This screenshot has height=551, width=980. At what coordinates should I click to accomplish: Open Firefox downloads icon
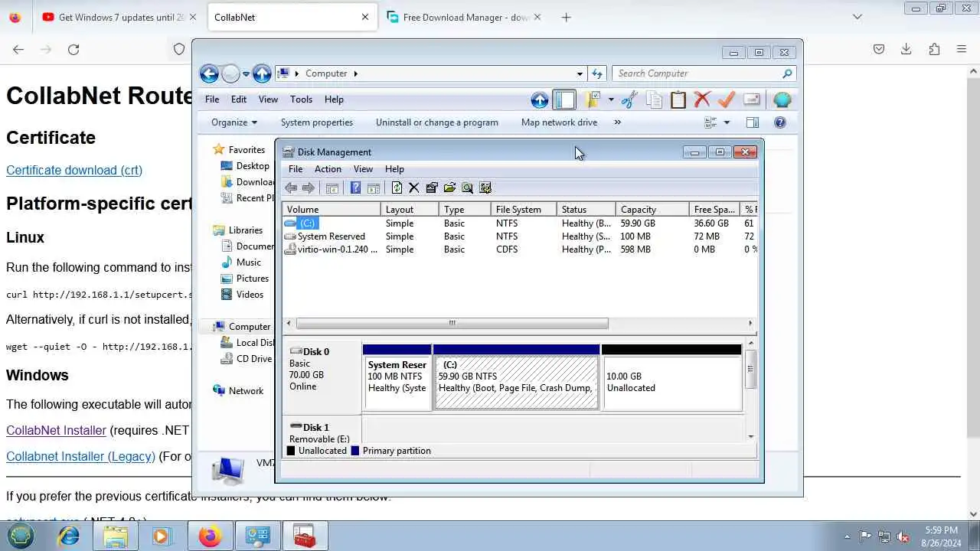pos(906,49)
